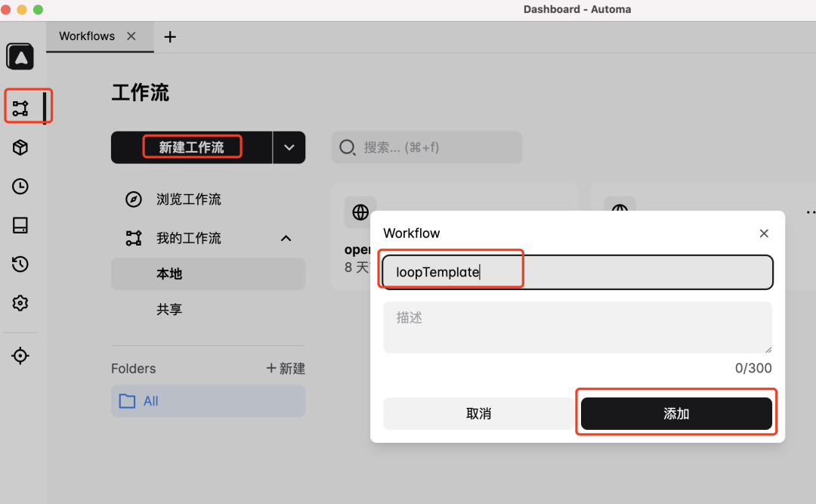View the Logs history icon
This screenshot has height=504, width=816.
pyautogui.click(x=20, y=264)
